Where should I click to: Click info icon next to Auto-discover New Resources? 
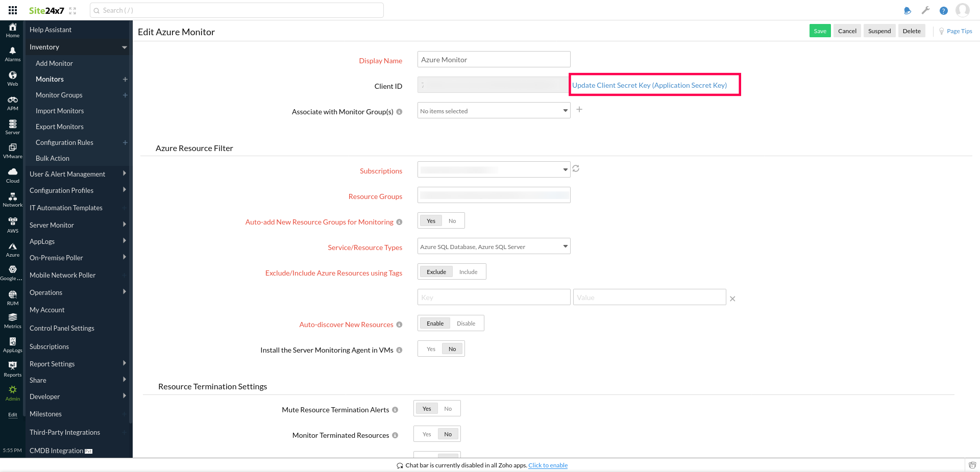click(x=399, y=325)
